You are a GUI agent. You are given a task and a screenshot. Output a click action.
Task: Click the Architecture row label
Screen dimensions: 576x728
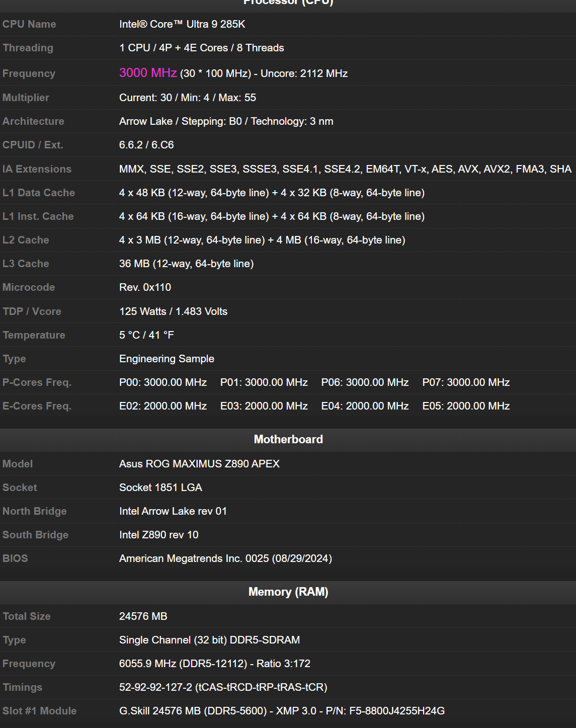pyautogui.click(x=33, y=121)
